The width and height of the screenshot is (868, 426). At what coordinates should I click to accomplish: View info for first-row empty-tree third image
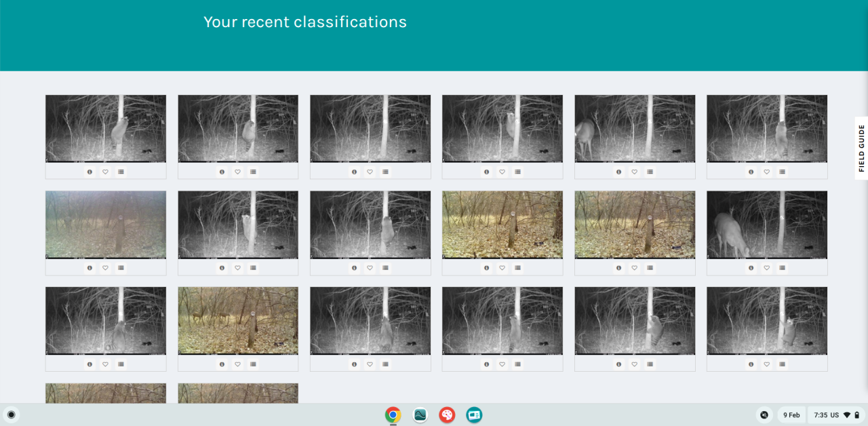354,172
